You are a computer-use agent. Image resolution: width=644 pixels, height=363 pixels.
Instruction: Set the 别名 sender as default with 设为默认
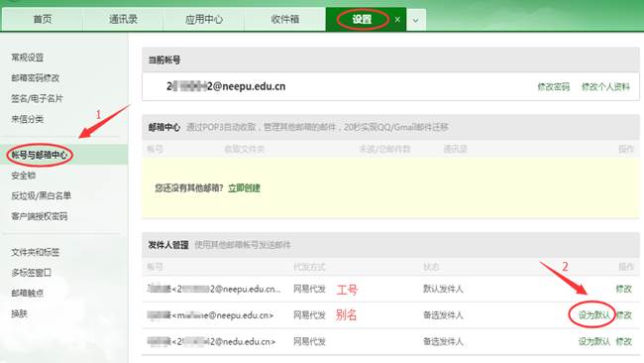click(x=593, y=315)
